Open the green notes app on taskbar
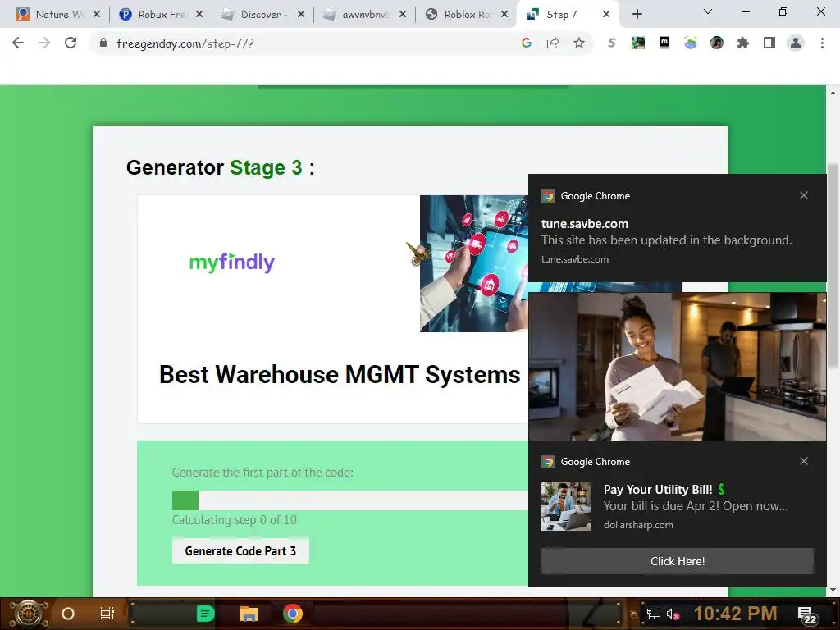This screenshot has width=840, height=630. click(x=205, y=614)
